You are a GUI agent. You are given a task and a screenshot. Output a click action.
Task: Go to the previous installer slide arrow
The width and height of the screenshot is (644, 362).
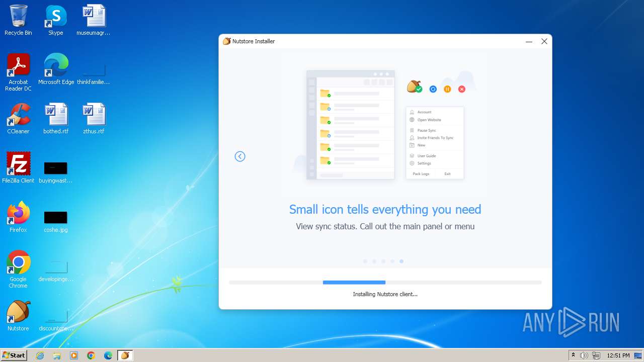coord(240,156)
